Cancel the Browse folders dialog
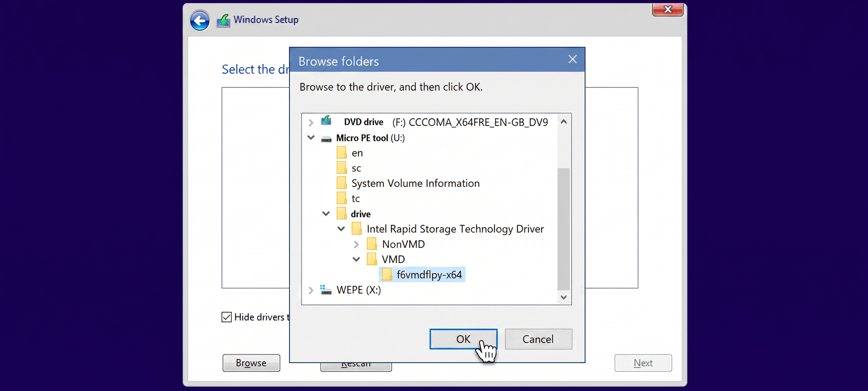Image resolution: width=868 pixels, height=391 pixels. [x=538, y=339]
